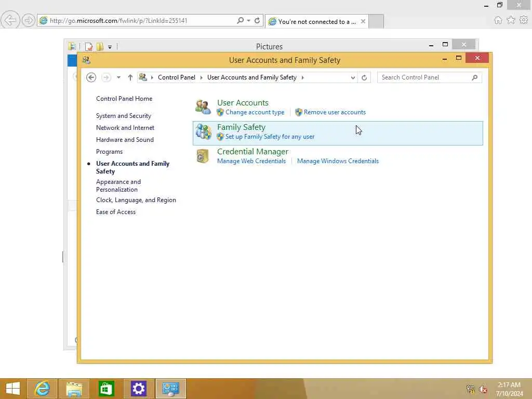Click Internet Explorer search magnifier
The width and height of the screenshot is (532, 399).
coord(240,20)
